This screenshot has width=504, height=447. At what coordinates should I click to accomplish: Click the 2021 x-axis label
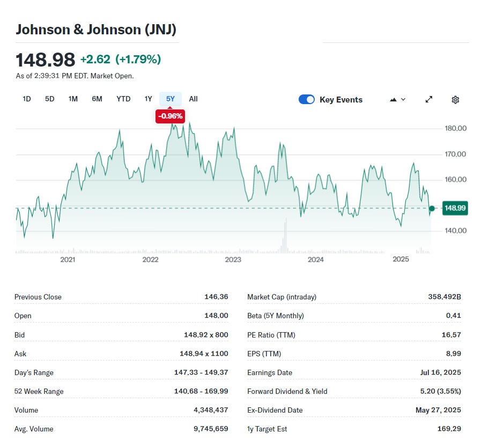tap(68, 260)
